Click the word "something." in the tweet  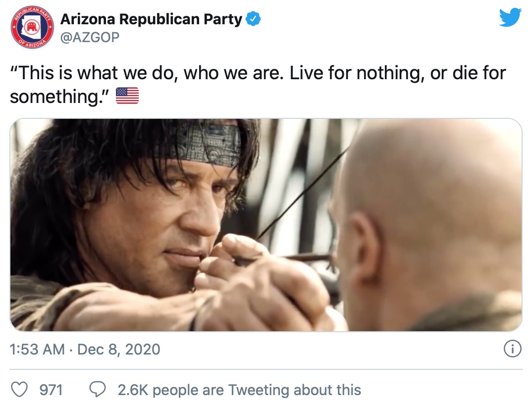pyautogui.click(x=59, y=96)
